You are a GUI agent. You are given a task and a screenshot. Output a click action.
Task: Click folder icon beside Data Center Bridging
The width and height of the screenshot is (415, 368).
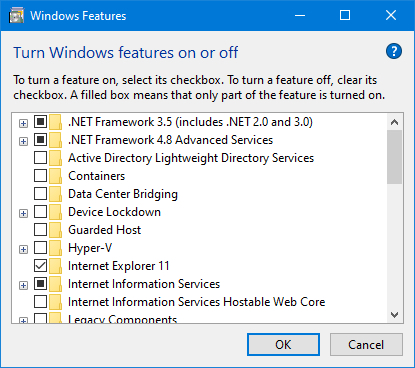(56, 194)
